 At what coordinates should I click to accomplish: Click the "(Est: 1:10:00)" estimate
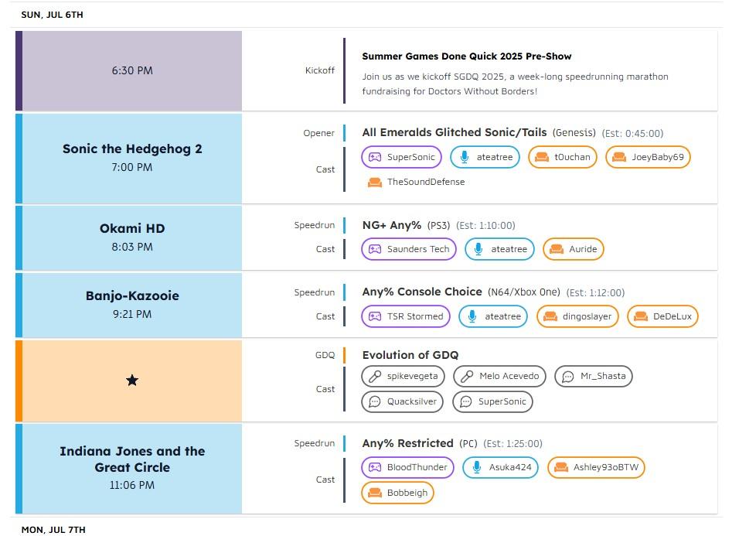tap(485, 226)
